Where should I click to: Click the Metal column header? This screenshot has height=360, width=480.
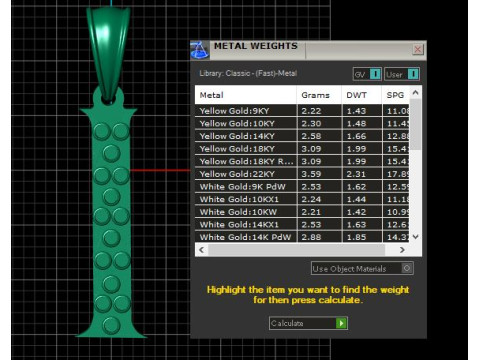(246, 95)
